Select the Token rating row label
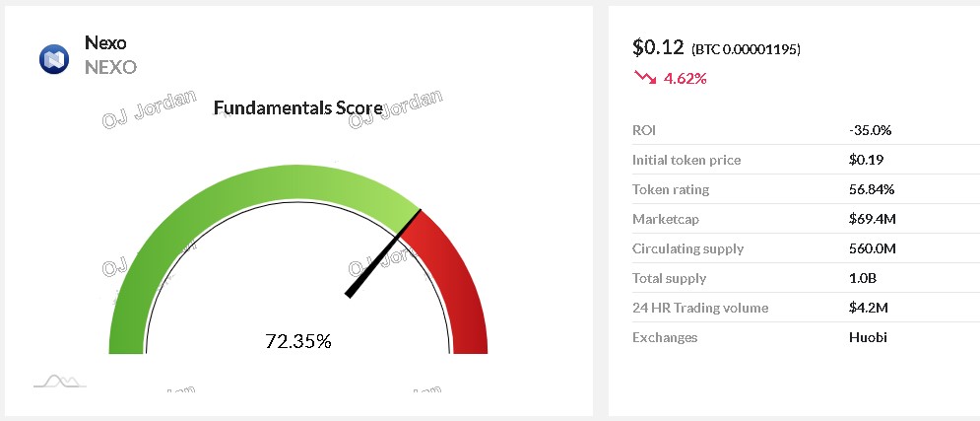This screenshot has width=980, height=421. click(x=671, y=189)
